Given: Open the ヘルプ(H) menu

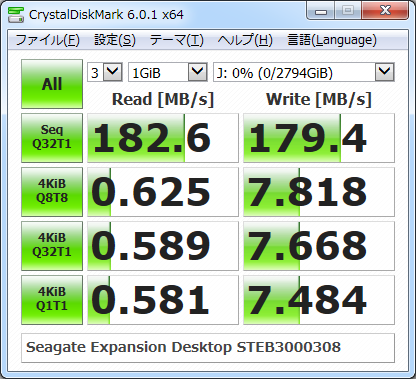Looking at the screenshot, I should [x=245, y=40].
